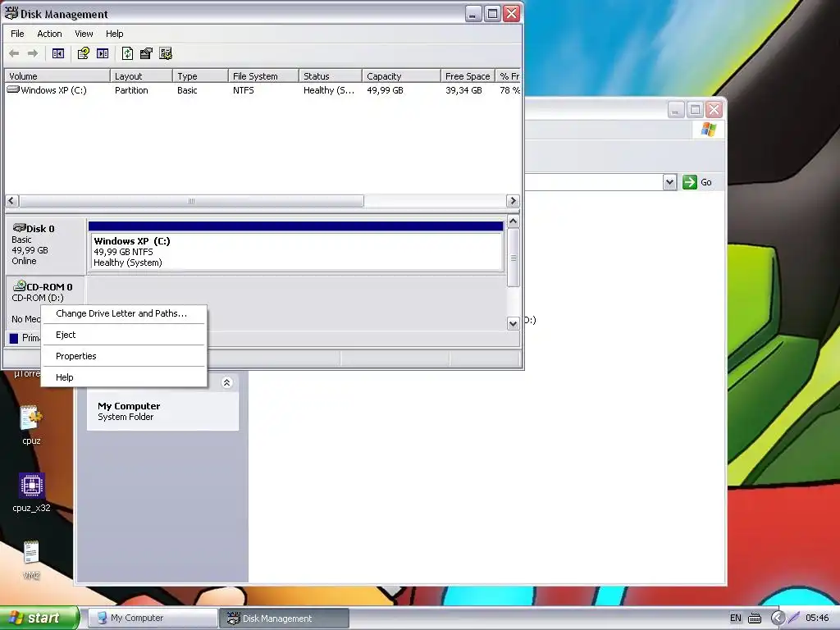Open the Action menu
Viewport: 840px width, 630px height.
tap(49, 34)
